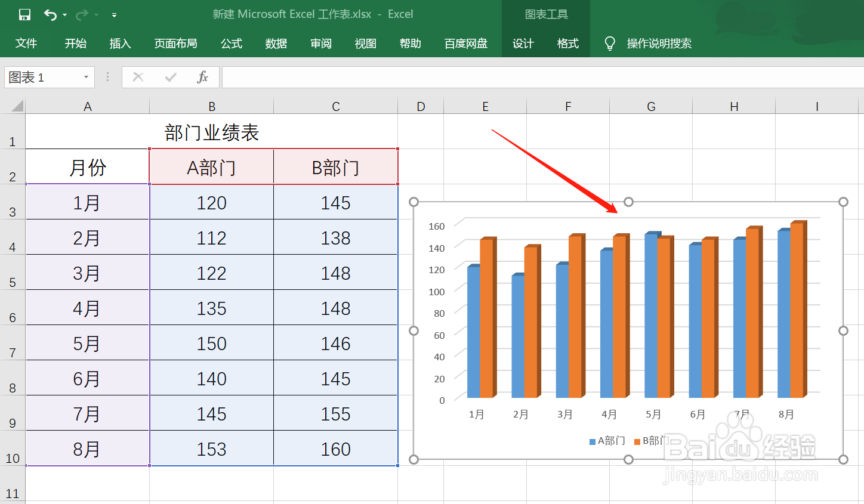Select the A部门 header cell

click(212, 167)
